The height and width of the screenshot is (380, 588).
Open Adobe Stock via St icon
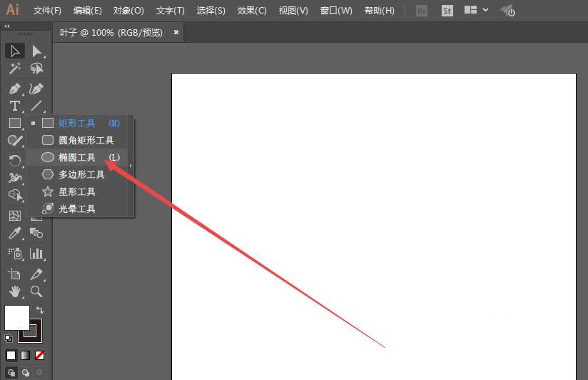tap(447, 11)
